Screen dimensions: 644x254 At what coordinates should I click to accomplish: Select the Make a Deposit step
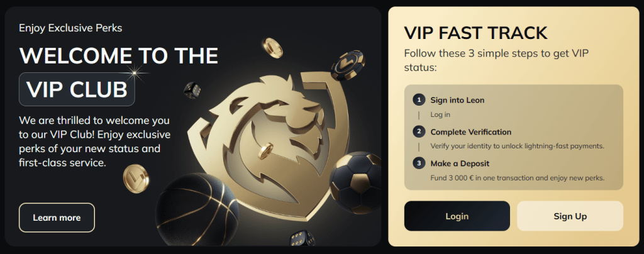tap(460, 163)
